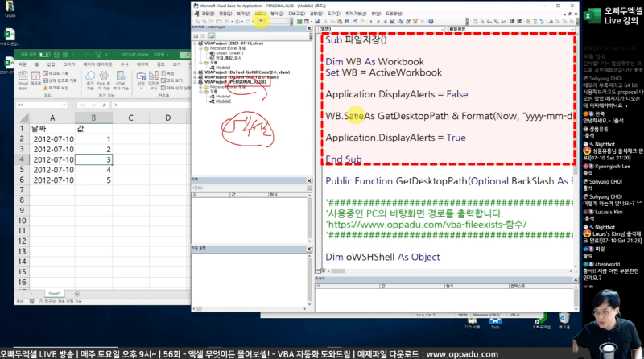
Task: Toggle the AutoSave switch in Excel
Action: click(x=46, y=54)
